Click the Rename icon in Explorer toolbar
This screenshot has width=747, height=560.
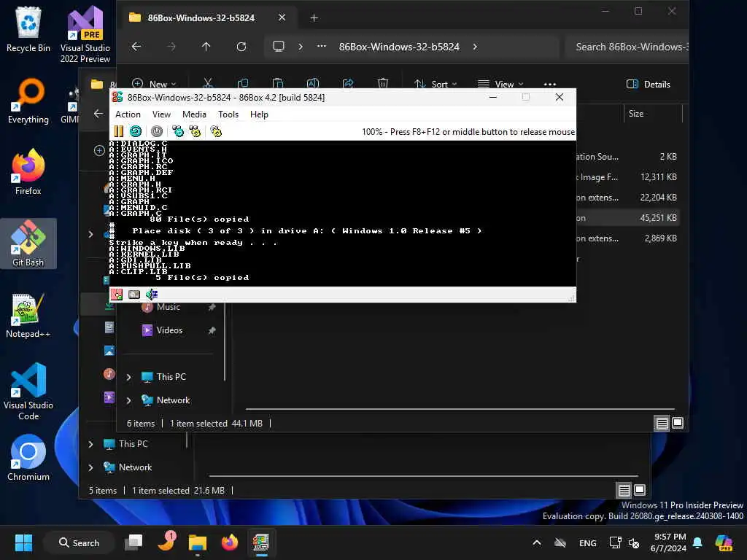(312, 84)
